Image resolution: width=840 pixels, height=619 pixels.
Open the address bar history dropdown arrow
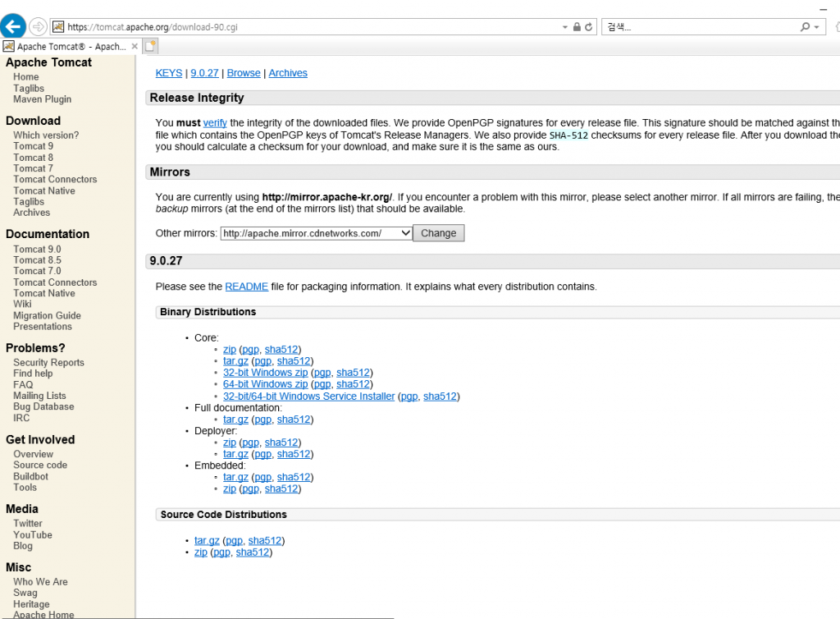point(564,27)
